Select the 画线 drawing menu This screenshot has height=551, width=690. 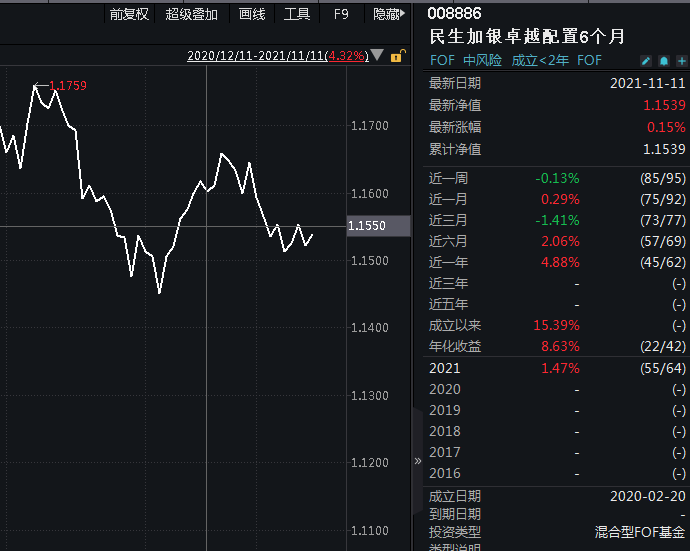point(252,14)
